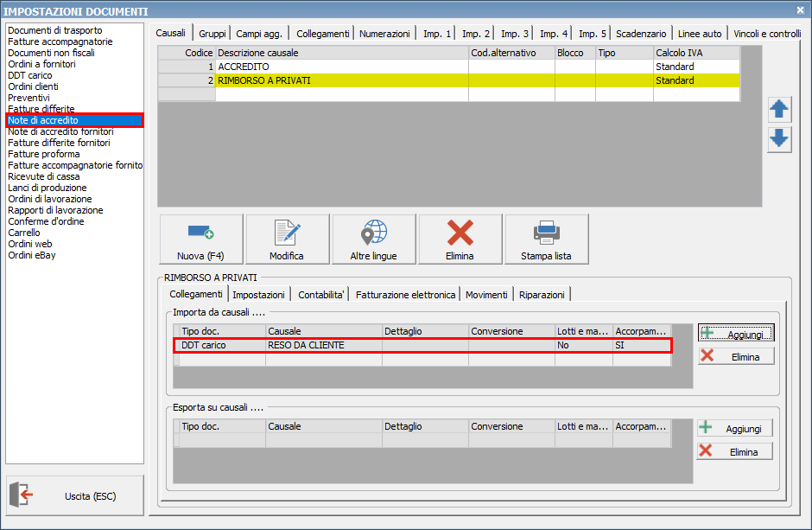Close the Impostazioni Documenti window

(801, 10)
